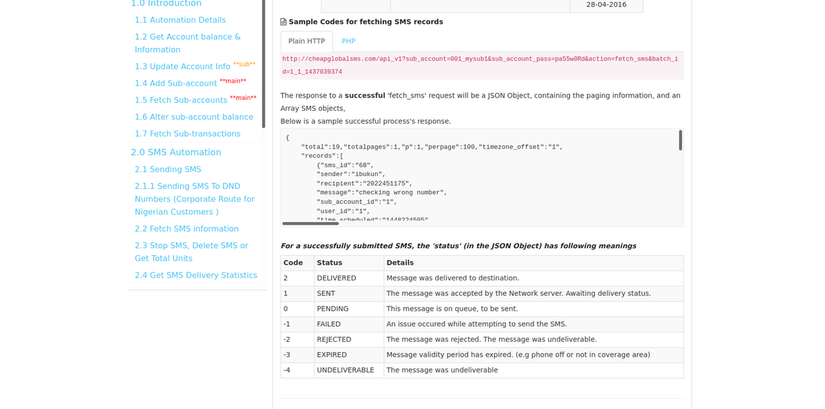Go to 1.5 Fetch Sub-accounts
The image size is (825, 409).
click(181, 100)
